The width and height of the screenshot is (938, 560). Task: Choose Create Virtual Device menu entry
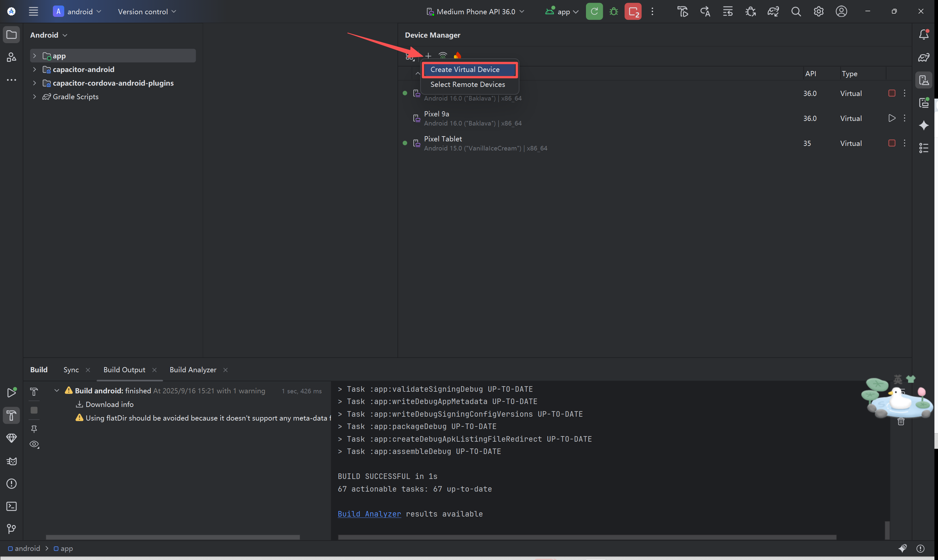point(465,69)
